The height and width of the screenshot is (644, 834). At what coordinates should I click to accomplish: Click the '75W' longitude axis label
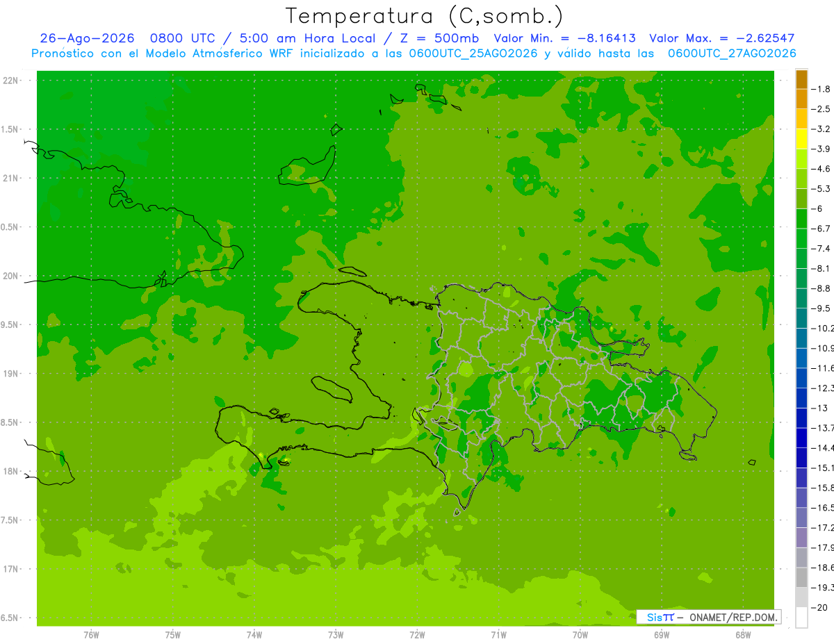pos(173,635)
